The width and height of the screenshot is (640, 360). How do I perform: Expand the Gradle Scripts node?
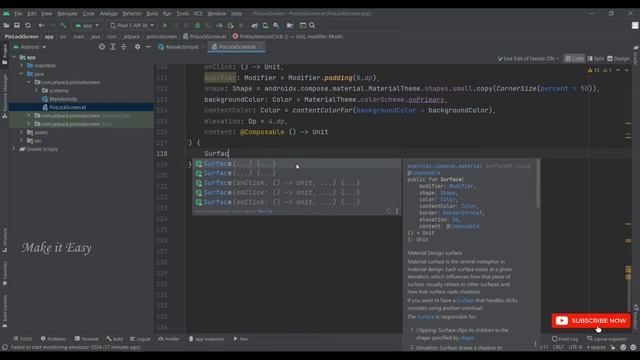(x=15, y=149)
